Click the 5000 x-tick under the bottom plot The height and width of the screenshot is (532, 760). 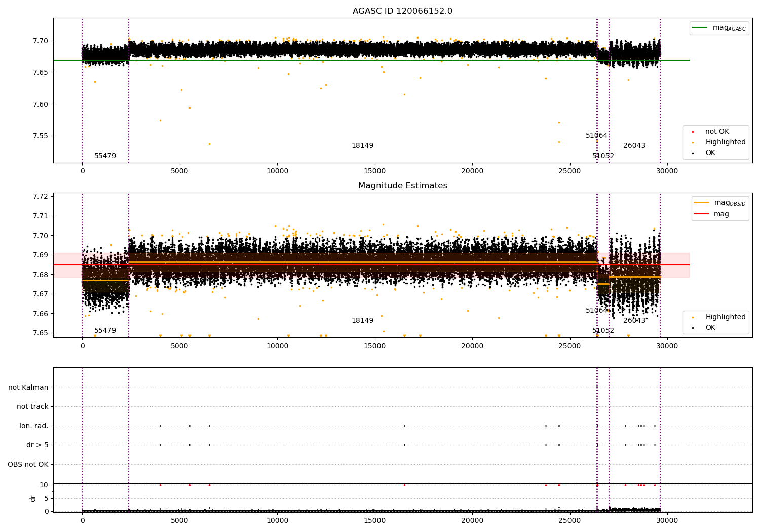(179, 520)
